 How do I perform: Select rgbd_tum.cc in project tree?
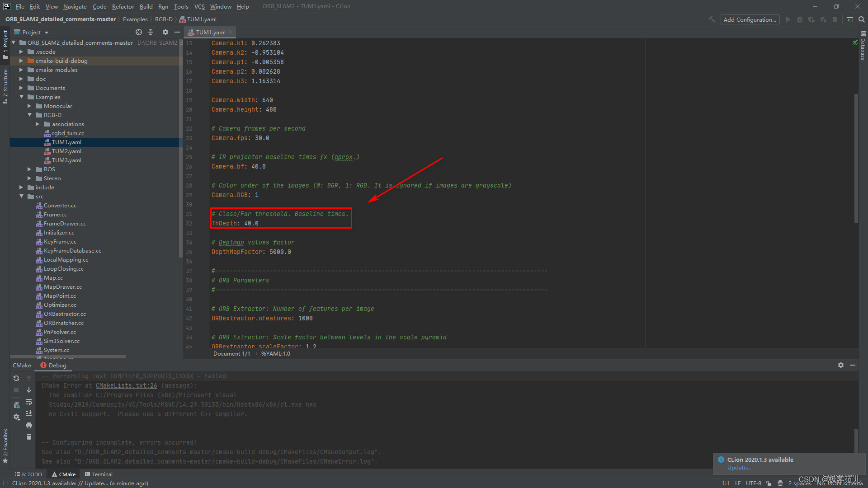[x=68, y=133]
